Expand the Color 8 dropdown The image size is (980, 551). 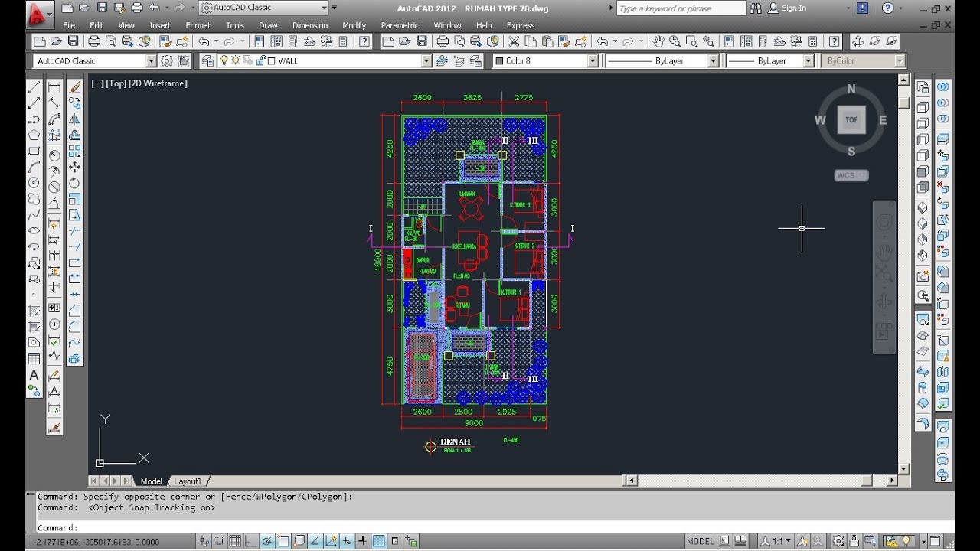click(593, 60)
